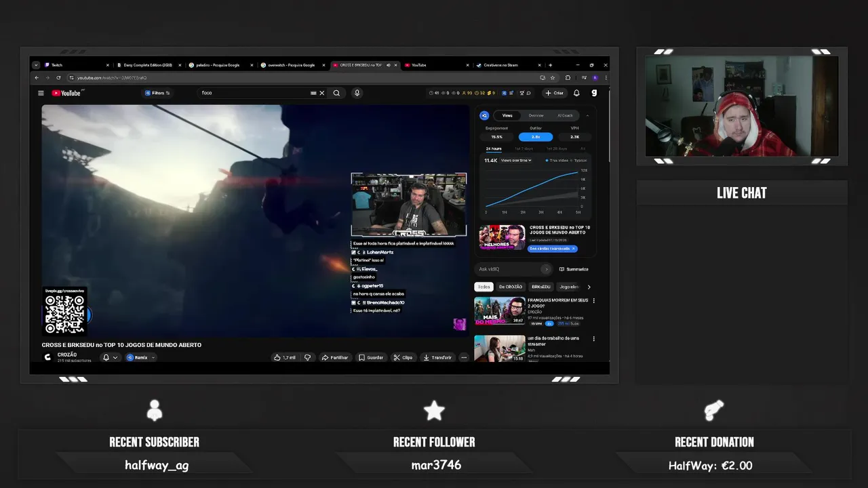
Task: Open options for 'FRANQUIAS MORREM' video
Action: [x=593, y=300]
